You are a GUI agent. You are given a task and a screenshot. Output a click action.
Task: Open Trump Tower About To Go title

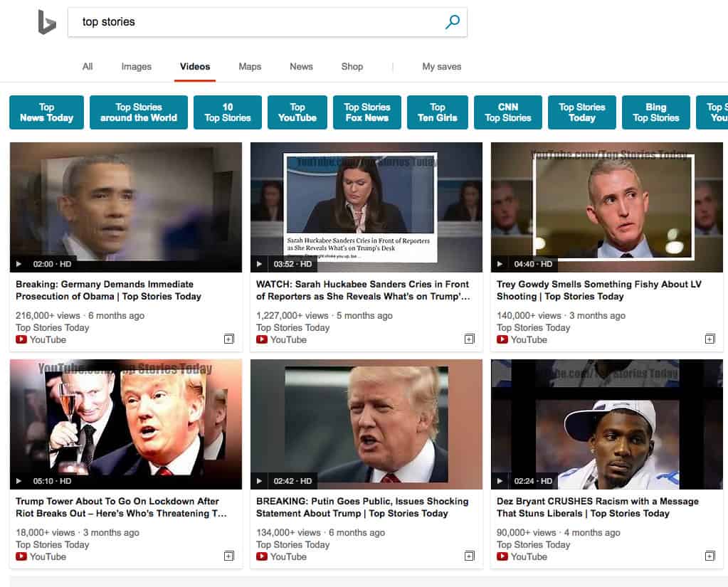coord(121,507)
